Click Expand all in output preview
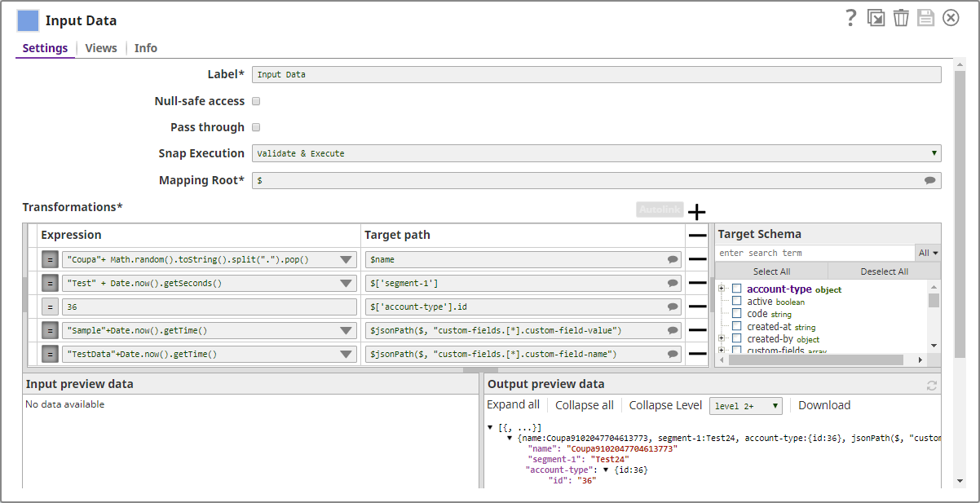This screenshot has height=503, width=980. pos(513,405)
